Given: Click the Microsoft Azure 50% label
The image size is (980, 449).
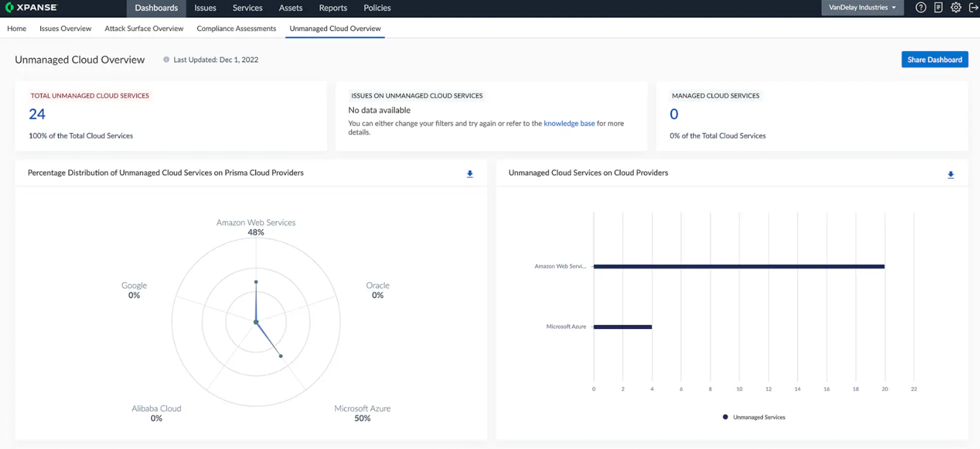Looking at the screenshot, I should pos(363,413).
